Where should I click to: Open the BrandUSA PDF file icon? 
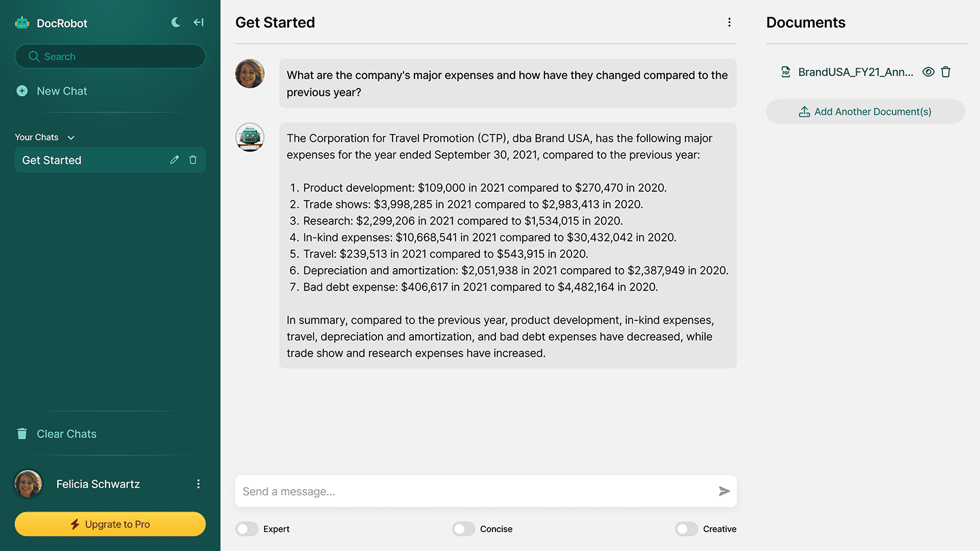click(786, 72)
